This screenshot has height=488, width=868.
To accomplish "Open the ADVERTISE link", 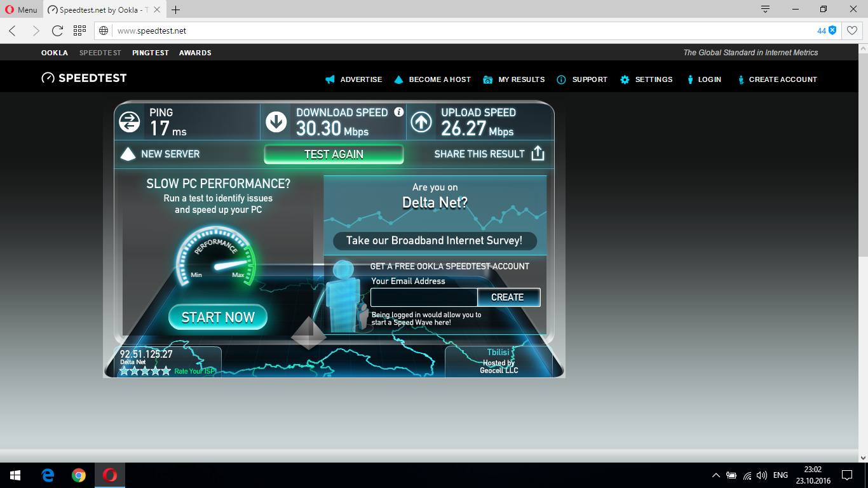I will (354, 79).
